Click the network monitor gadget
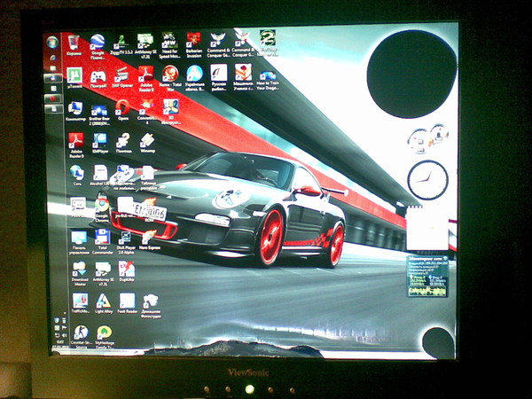 427,277
